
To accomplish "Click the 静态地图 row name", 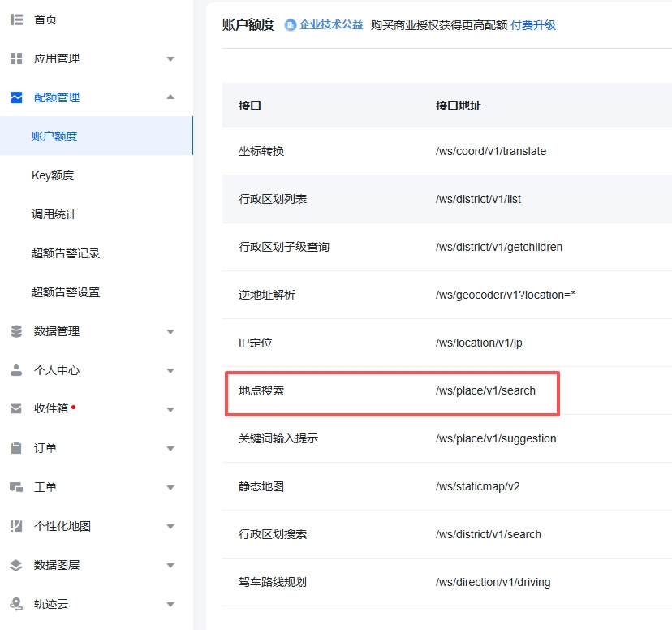I will [261, 486].
